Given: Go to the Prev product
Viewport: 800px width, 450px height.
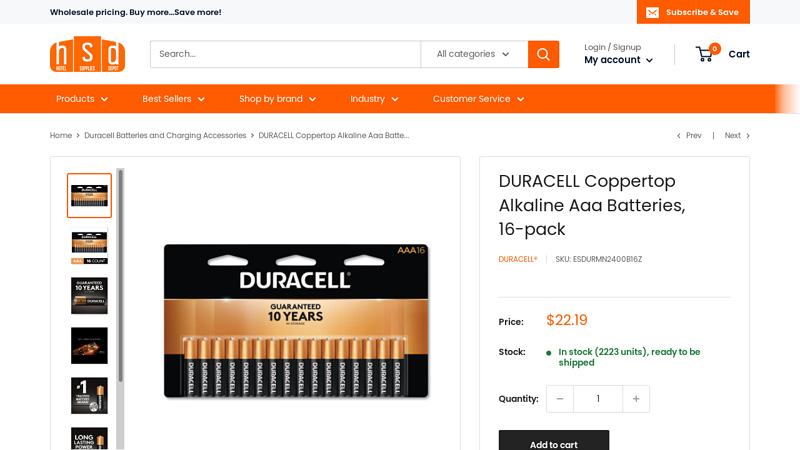Looking at the screenshot, I should click(x=689, y=135).
